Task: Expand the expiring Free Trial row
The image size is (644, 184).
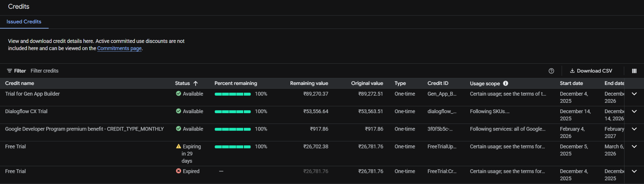Action: [634, 146]
